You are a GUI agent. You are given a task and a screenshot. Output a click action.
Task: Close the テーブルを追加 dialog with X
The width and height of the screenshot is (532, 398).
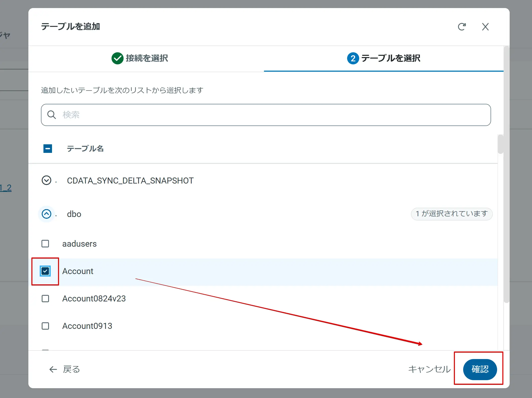coord(485,27)
